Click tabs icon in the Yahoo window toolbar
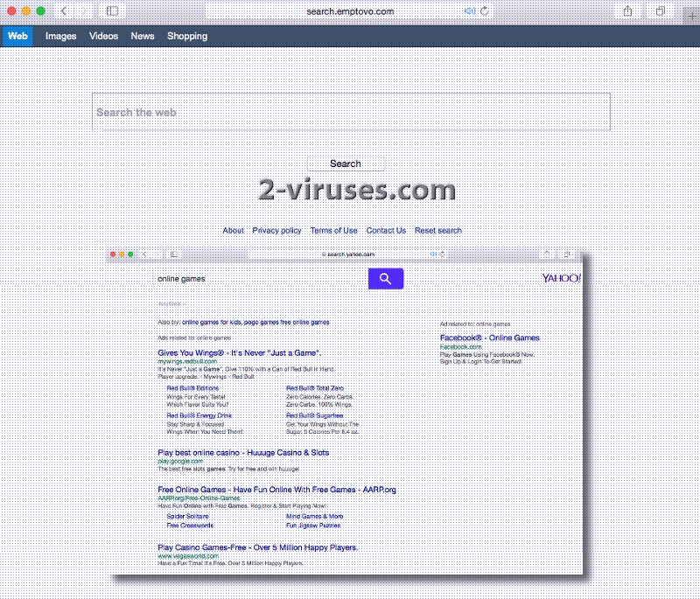Screen dimensions: 700x599 [567, 254]
